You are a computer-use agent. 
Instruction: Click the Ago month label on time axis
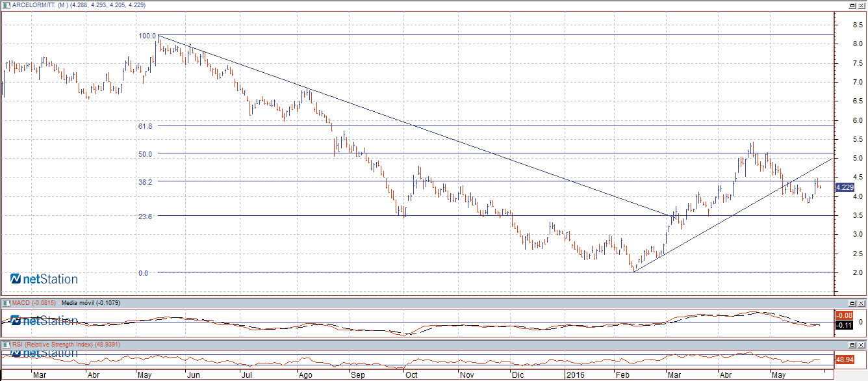pos(305,375)
